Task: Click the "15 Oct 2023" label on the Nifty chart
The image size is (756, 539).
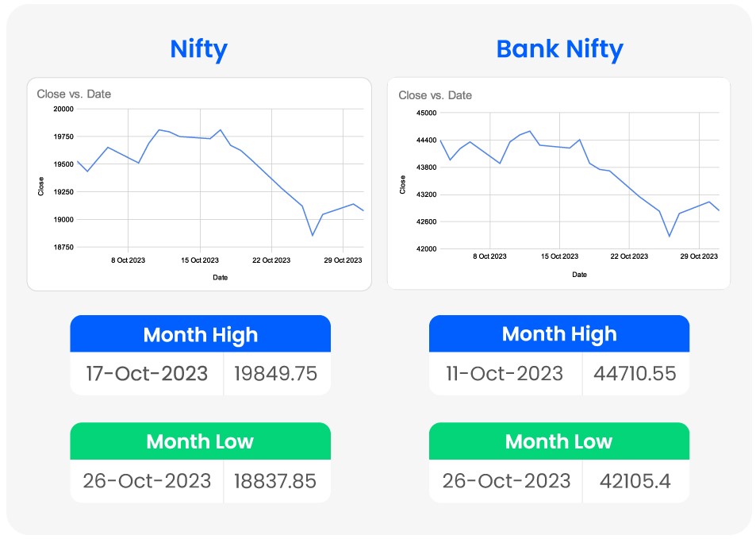Action: coord(200,260)
